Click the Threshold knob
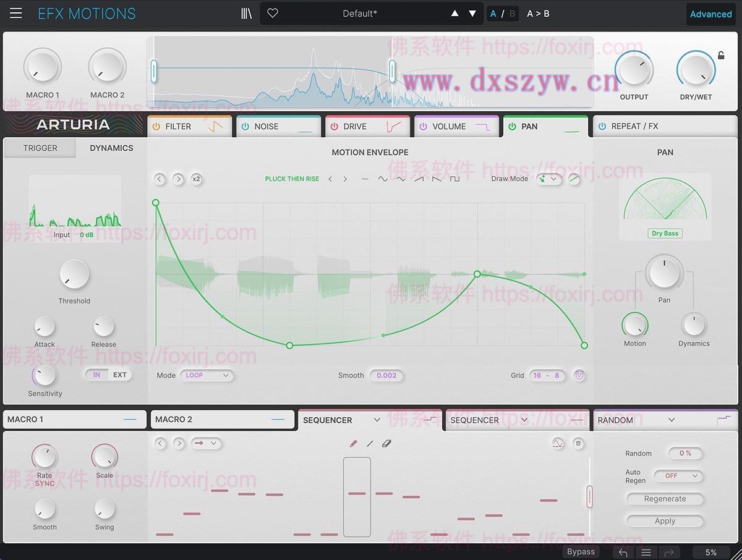This screenshot has height=560, width=742. point(74,275)
